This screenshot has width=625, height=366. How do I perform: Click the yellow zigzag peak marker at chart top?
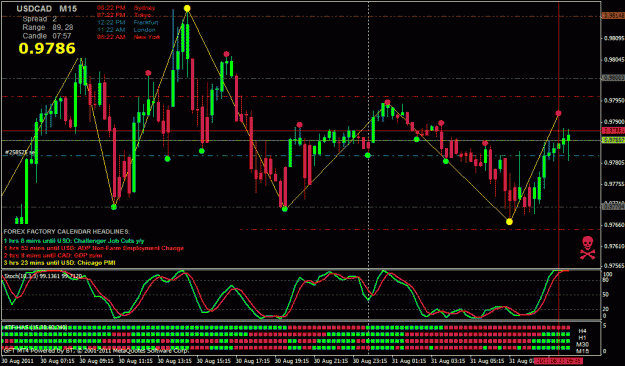tap(187, 8)
